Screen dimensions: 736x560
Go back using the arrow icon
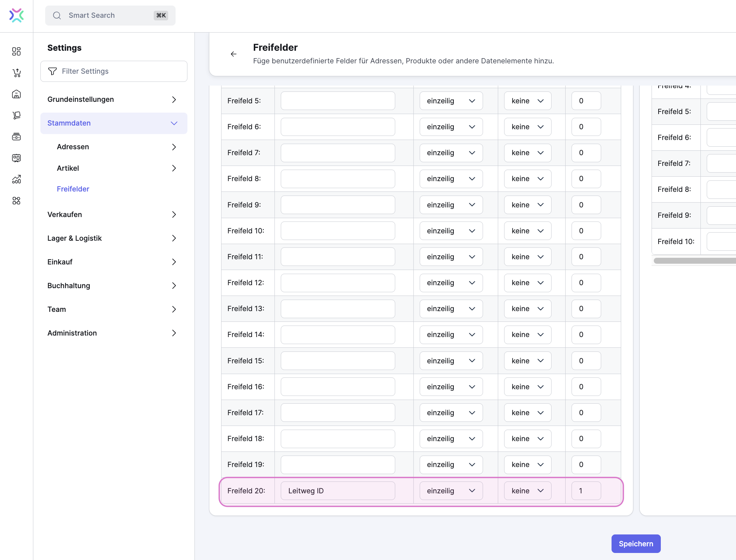click(x=233, y=54)
